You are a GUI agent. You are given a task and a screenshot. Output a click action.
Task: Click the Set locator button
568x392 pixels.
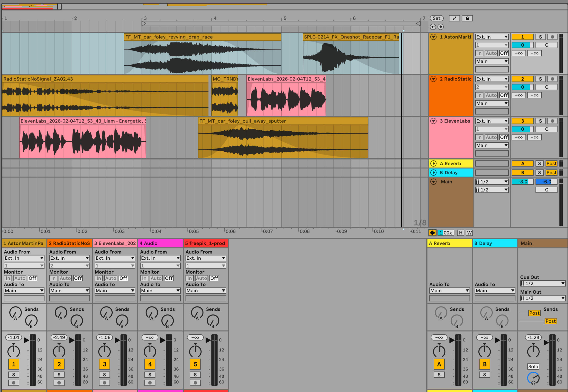coord(436,18)
